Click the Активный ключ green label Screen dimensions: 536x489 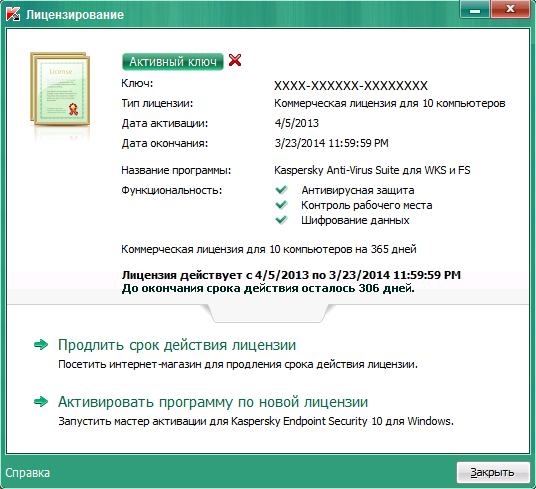tap(173, 62)
